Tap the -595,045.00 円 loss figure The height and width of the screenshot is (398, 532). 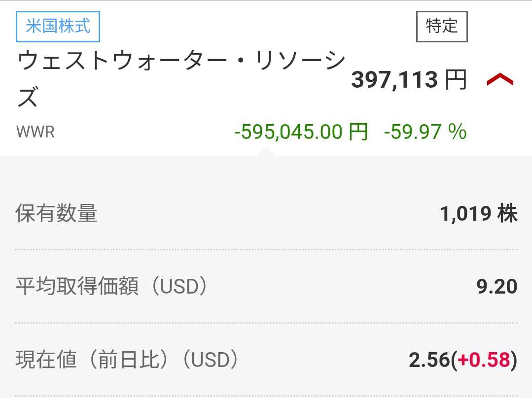[301, 132]
